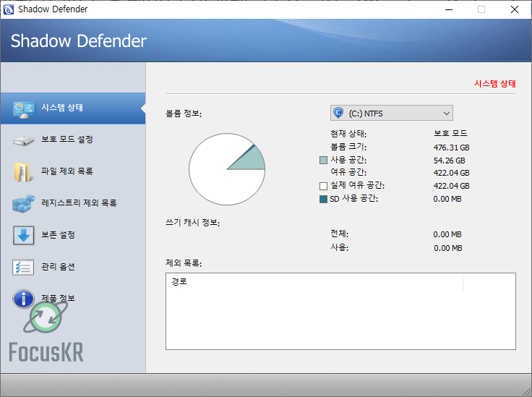Viewport: 532px width, 397px height.
Task: Click the 레지스트리 제외 목록 cubes icon
Action: (x=23, y=204)
